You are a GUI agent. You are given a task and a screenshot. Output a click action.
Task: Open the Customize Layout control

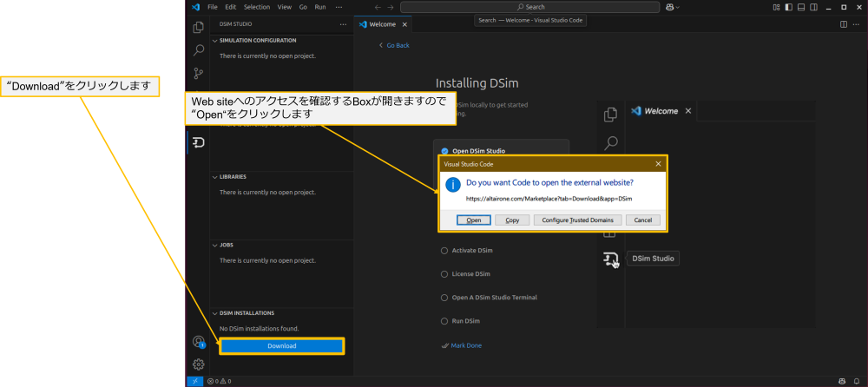(x=776, y=7)
